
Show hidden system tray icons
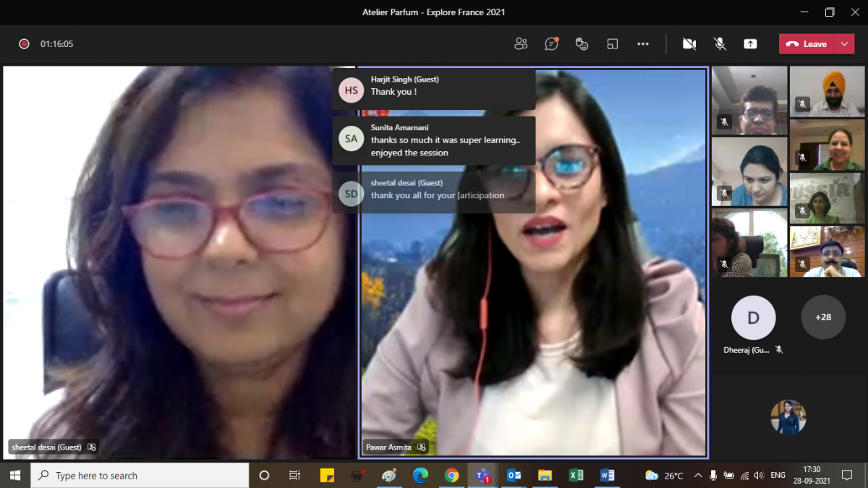tap(698, 475)
